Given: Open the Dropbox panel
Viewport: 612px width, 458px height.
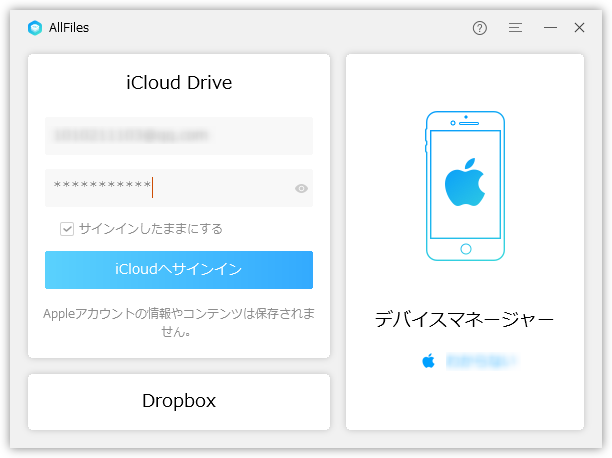Looking at the screenshot, I should pos(179,402).
